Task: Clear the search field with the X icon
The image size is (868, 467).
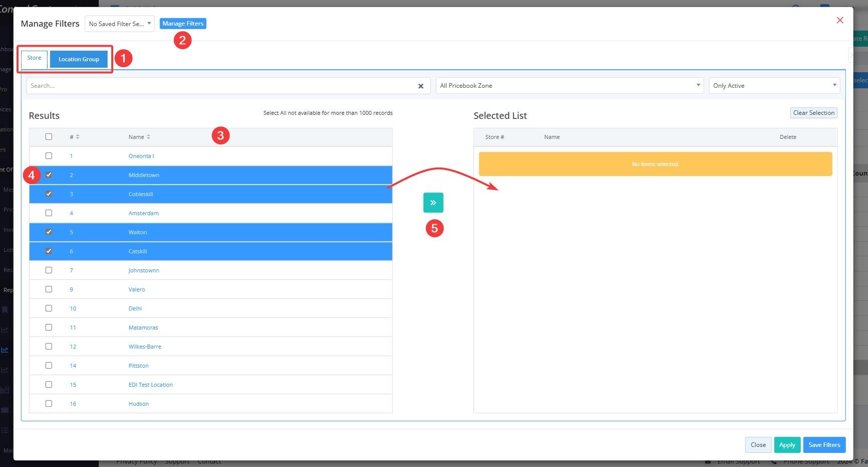Action: point(420,86)
